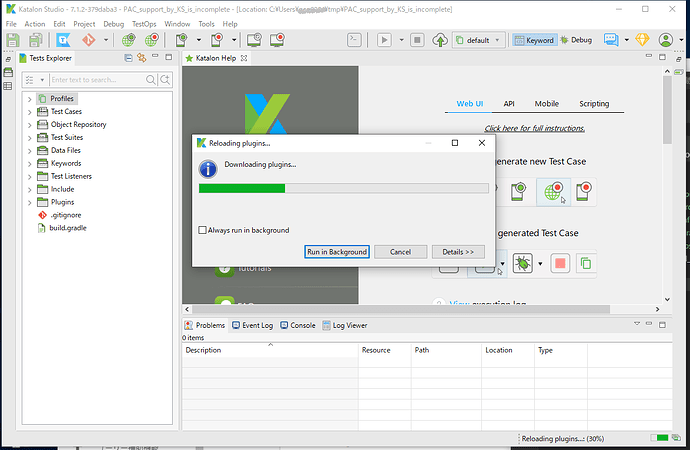Open the chat feedback icon
Viewport: 690px width, 450px height.
tap(611, 40)
